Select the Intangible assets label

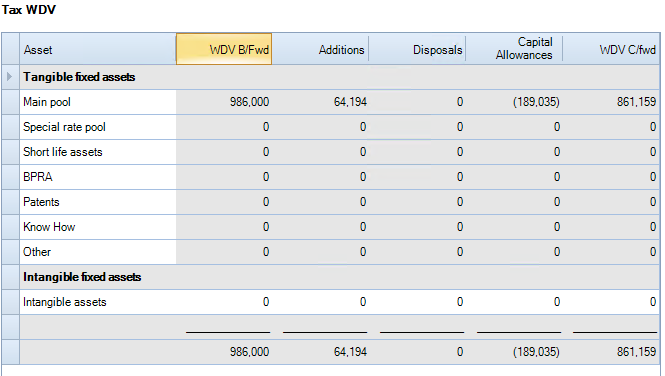coord(65,302)
